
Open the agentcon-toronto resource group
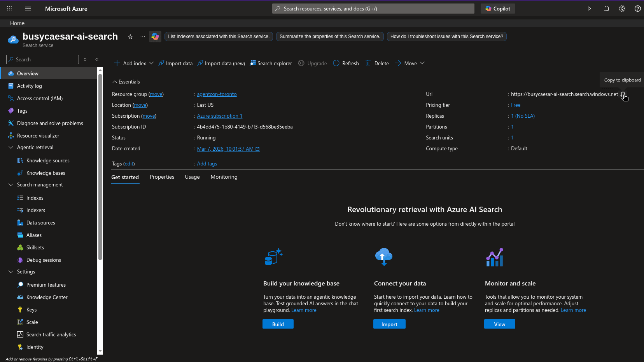[x=217, y=94]
